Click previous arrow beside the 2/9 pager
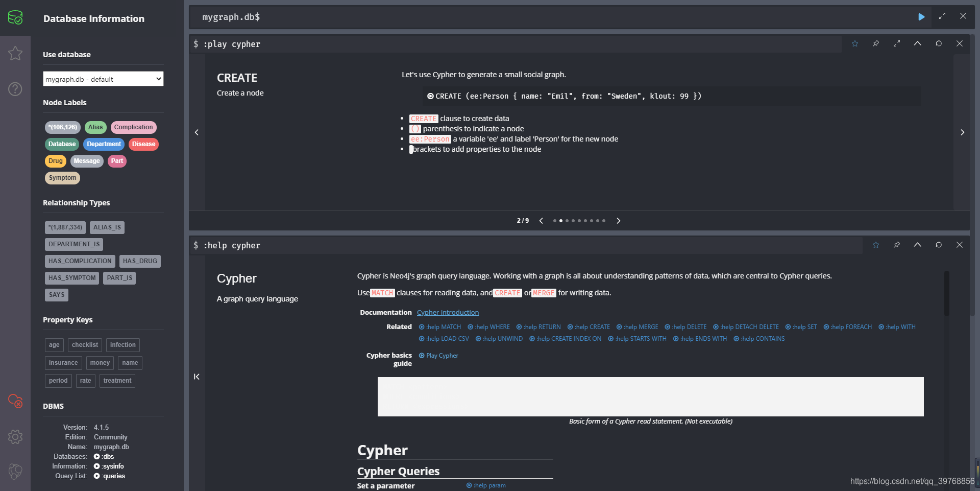 (x=541, y=221)
